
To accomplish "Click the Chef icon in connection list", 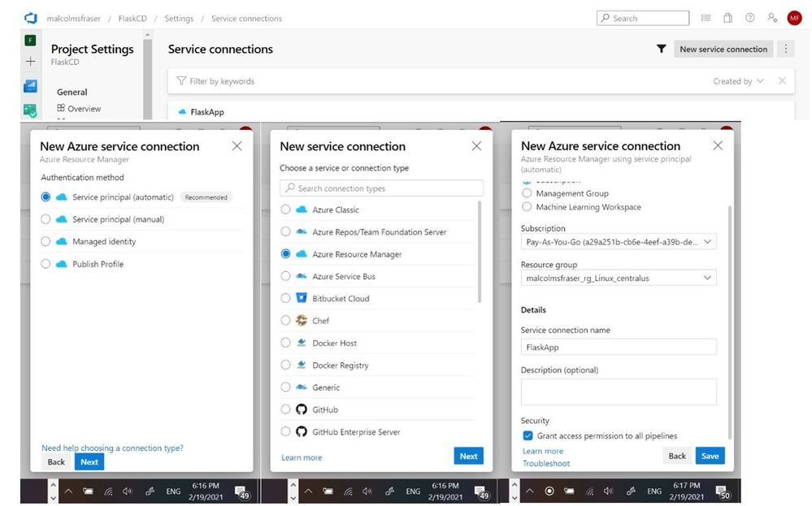I will [x=302, y=320].
